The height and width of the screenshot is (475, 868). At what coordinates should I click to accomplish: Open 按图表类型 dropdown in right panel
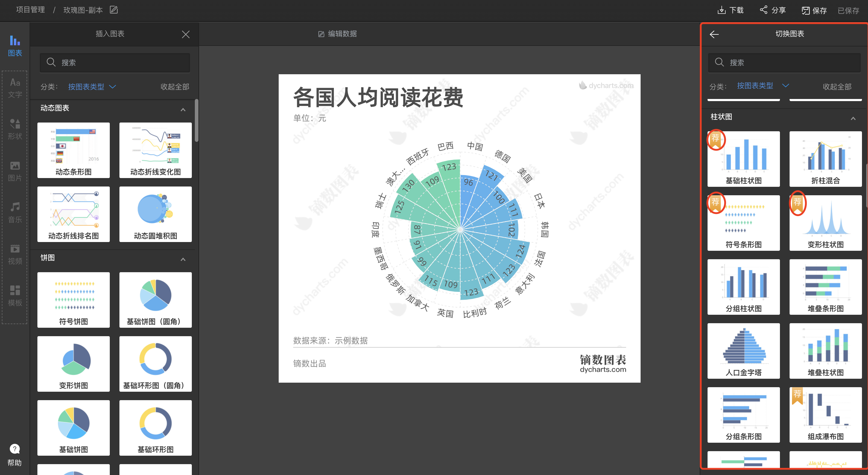(x=763, y=86)
